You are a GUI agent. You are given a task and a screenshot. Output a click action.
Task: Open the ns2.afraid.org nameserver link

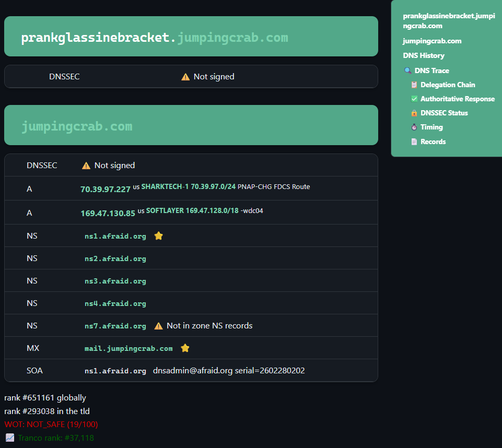tap(115, 258)
